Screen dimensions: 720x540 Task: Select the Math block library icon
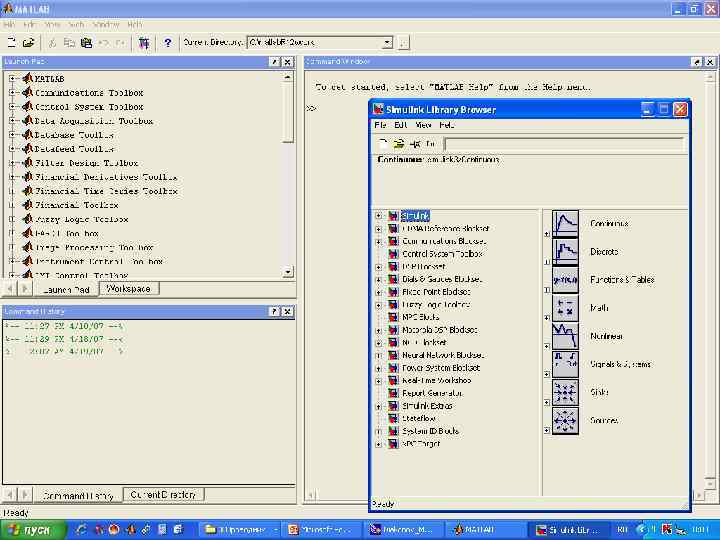pyautogui.click(x=565, y=308)
